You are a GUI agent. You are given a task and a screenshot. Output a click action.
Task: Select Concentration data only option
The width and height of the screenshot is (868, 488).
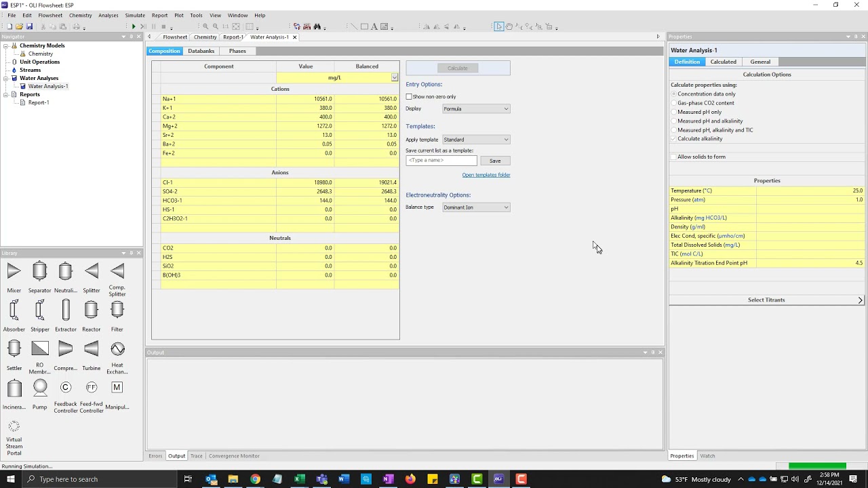[x=673, y=94]
